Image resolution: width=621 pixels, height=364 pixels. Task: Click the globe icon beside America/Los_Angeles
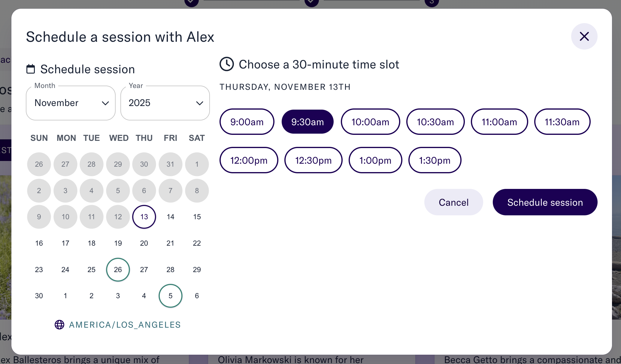tap(59, 325)
